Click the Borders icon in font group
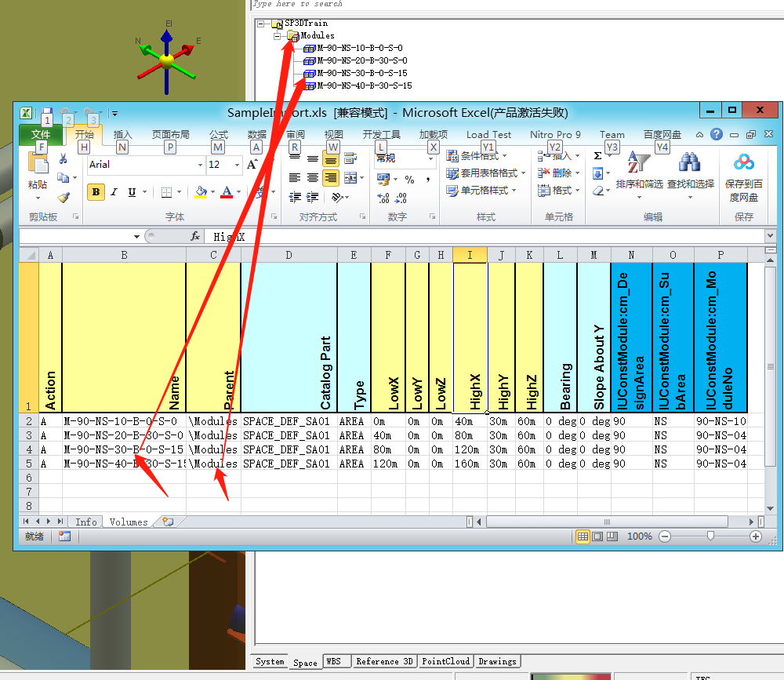The height and width of the screenshot is (680, 784). point(166,192)
